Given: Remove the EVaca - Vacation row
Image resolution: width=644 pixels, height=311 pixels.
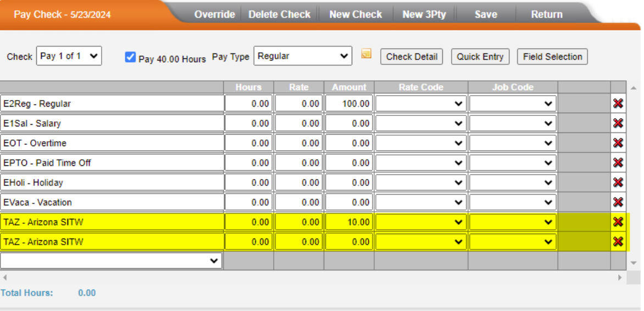Looking at the screenshot, I should point(618,202).
